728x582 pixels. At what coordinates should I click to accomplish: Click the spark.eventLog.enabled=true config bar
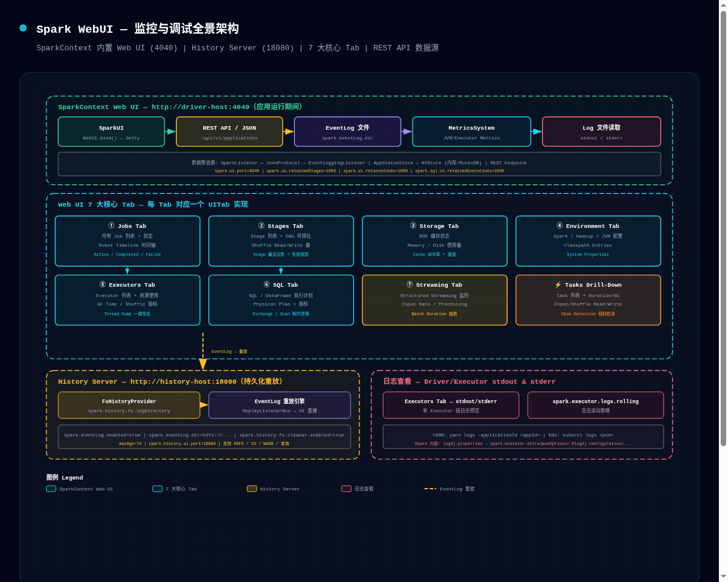[x=204, y=437]
